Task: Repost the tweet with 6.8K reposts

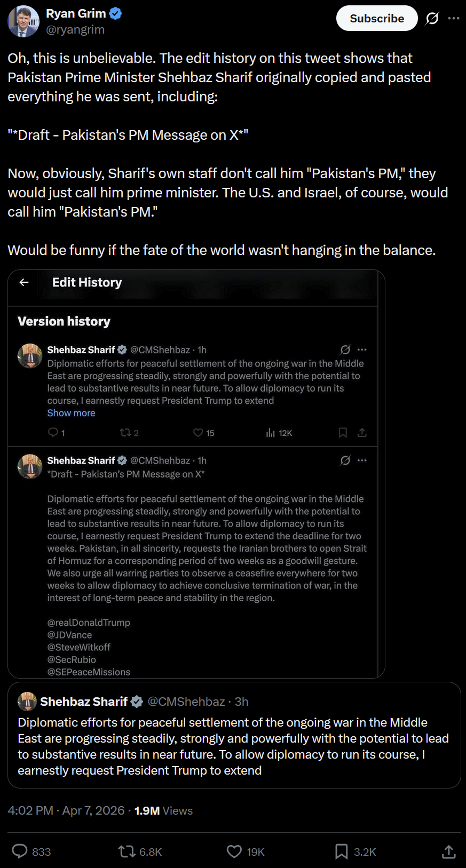Action: point(127,851)
